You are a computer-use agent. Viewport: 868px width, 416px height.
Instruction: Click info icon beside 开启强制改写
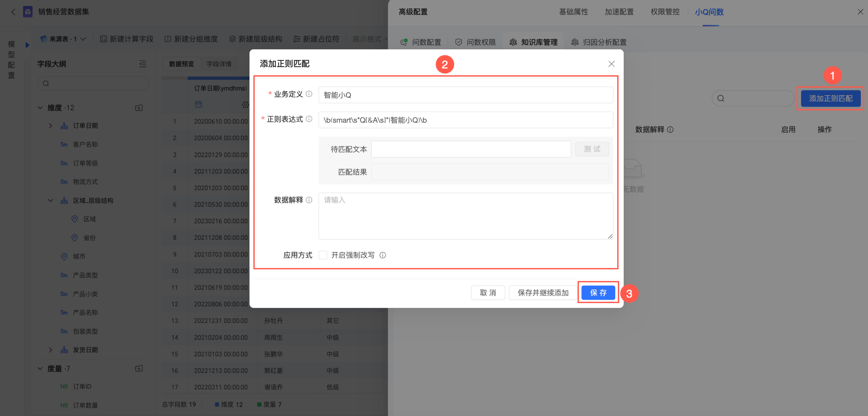click(383, 255)
